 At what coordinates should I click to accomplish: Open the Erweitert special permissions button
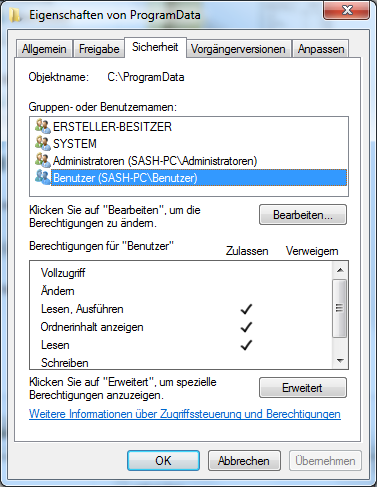303,388
